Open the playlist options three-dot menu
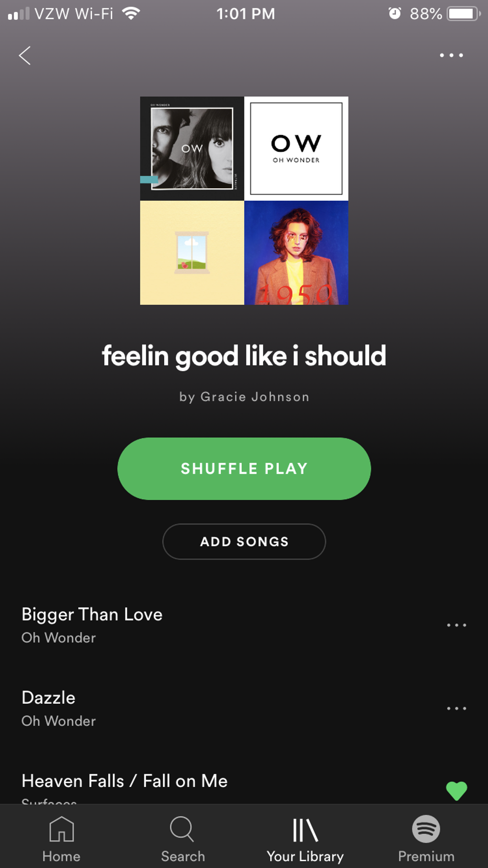488x868 pixels. [x=451, y=55]
